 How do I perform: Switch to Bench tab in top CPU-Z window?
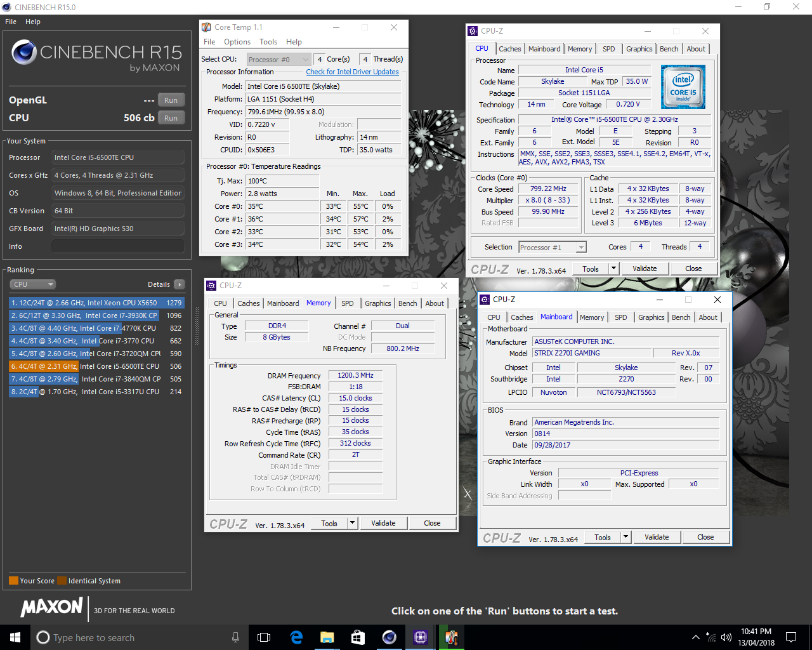pyautogui.click(x=669, y=49)
